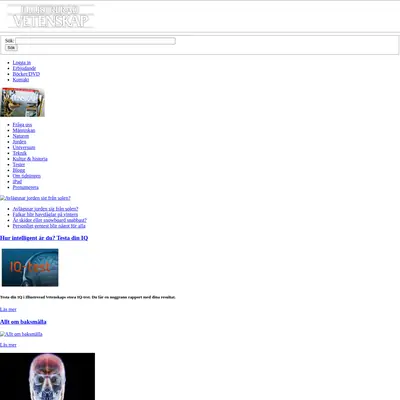Open the article link starting with Personligt
The height and width of the screenshot is (400, 400).
click(x=49, y=226)
